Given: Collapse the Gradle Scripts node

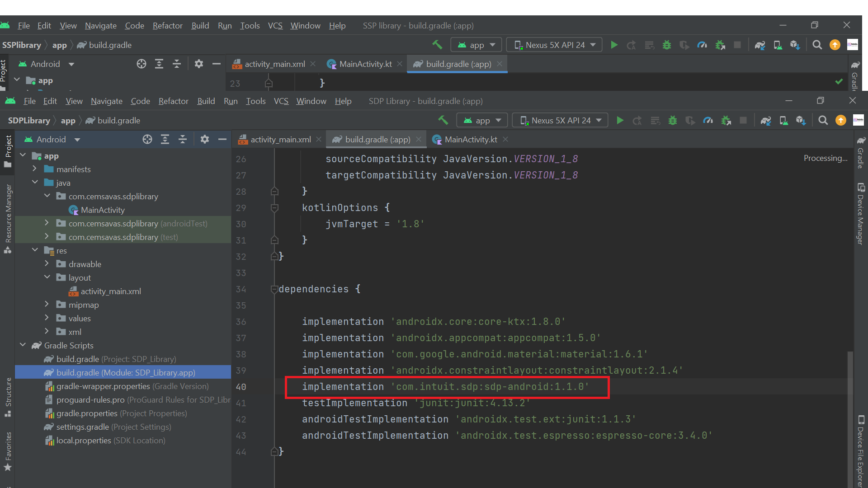Looking at the screenshot, I should coord(23,345).
